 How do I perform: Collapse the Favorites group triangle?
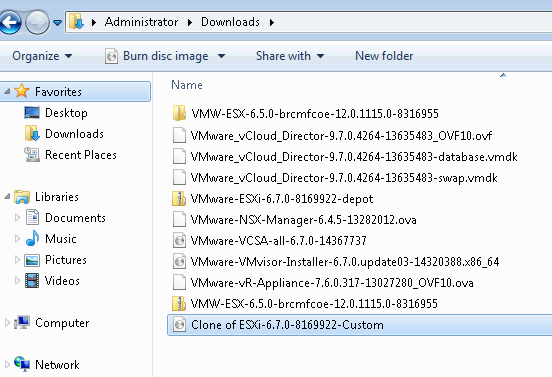point(7,92)
